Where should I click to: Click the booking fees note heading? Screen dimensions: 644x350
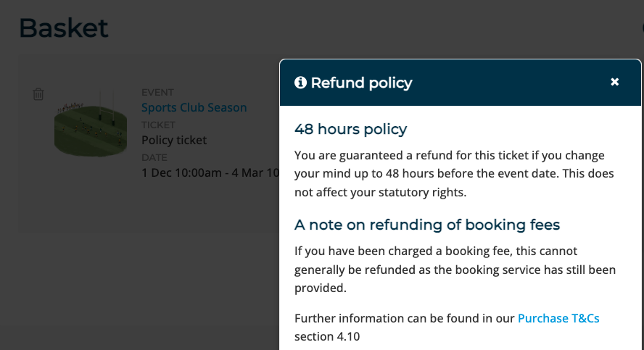427,225
